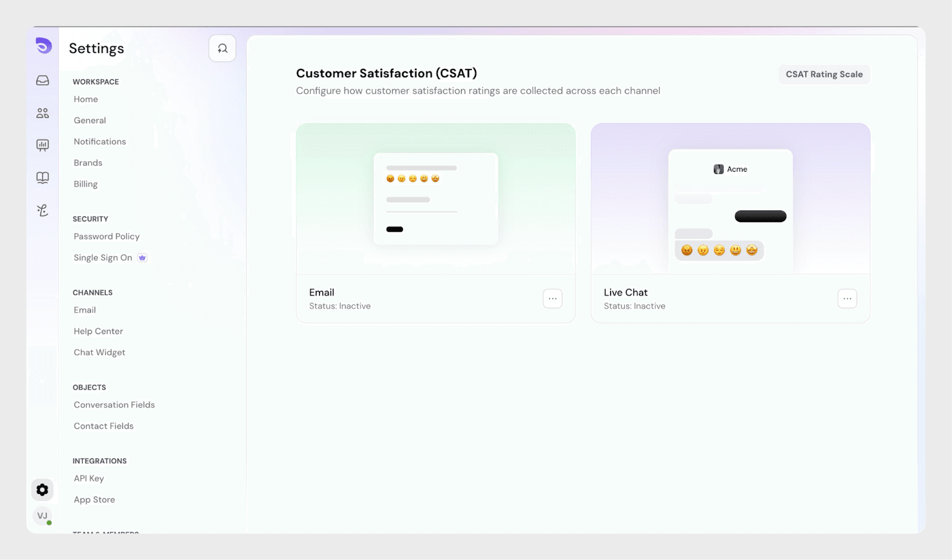Open the AI assistant sprout icon
Viewport: 952px width, 560px height.
43,210
